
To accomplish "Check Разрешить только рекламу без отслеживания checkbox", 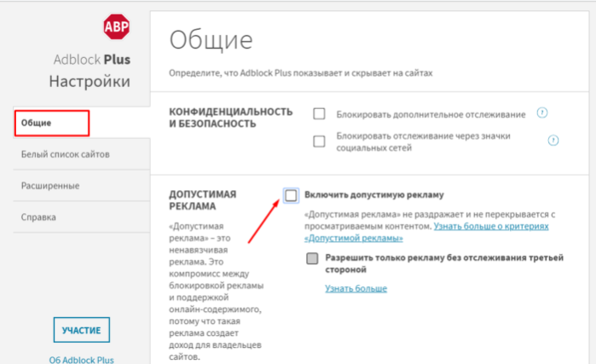I will click(x=312, y=258).
